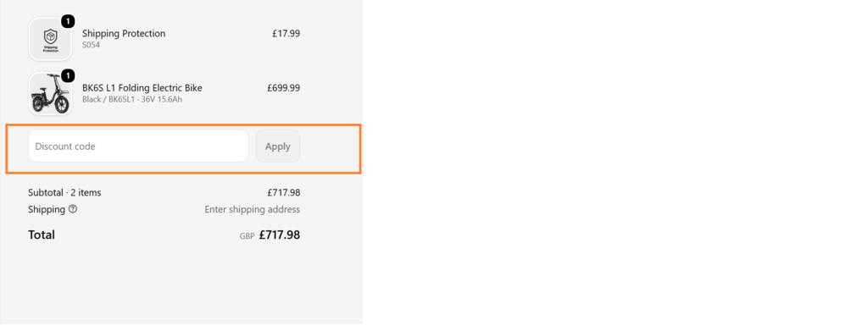Click the bike price £699.99
The image size is (868, 331).
coord(283,88)
